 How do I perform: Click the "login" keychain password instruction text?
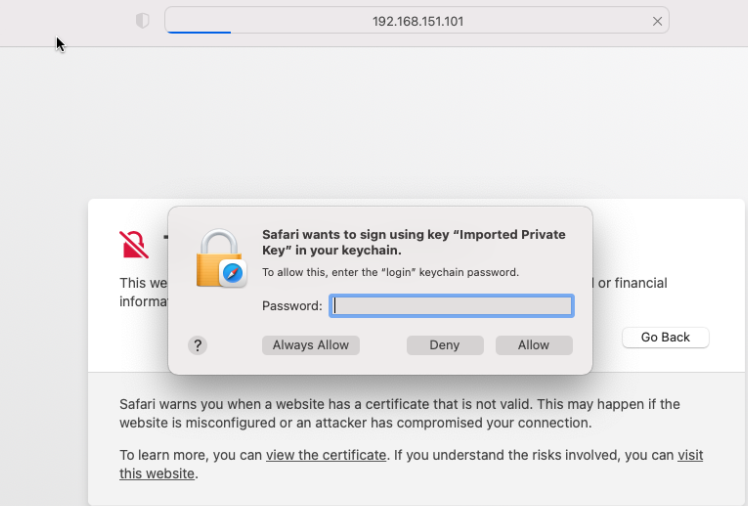tap(390, 272)
